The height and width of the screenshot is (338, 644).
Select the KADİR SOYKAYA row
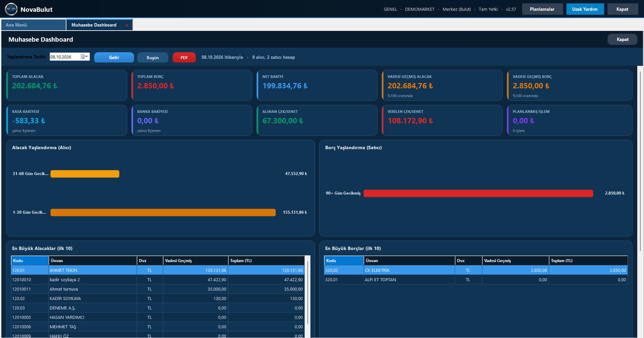(x=158, y=299)
